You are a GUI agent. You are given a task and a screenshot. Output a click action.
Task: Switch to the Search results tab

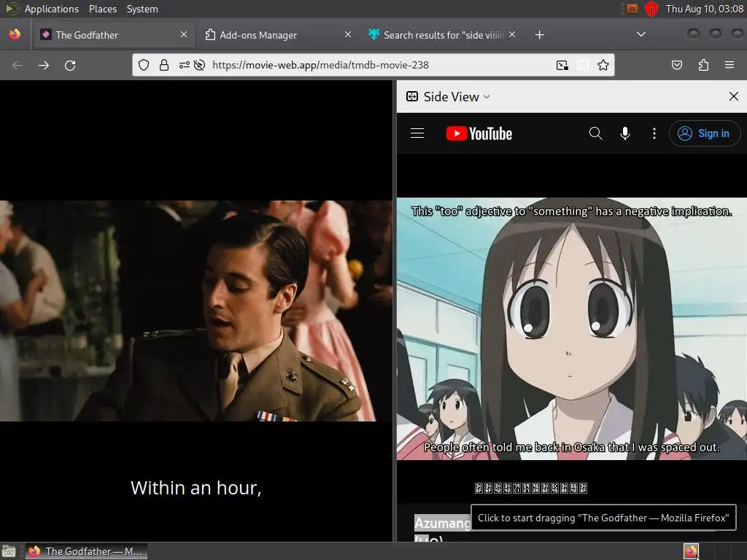(x=442, y=35)
